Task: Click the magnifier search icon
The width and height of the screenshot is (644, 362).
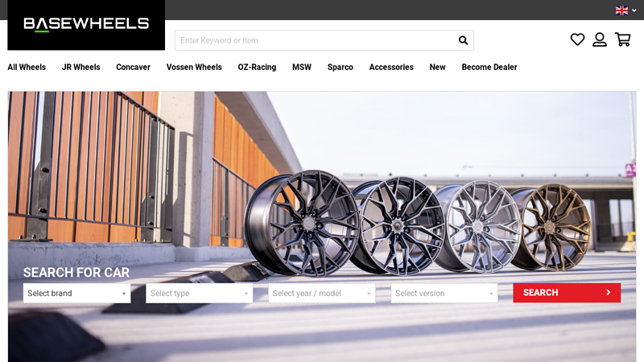Action: pos(463,40)
